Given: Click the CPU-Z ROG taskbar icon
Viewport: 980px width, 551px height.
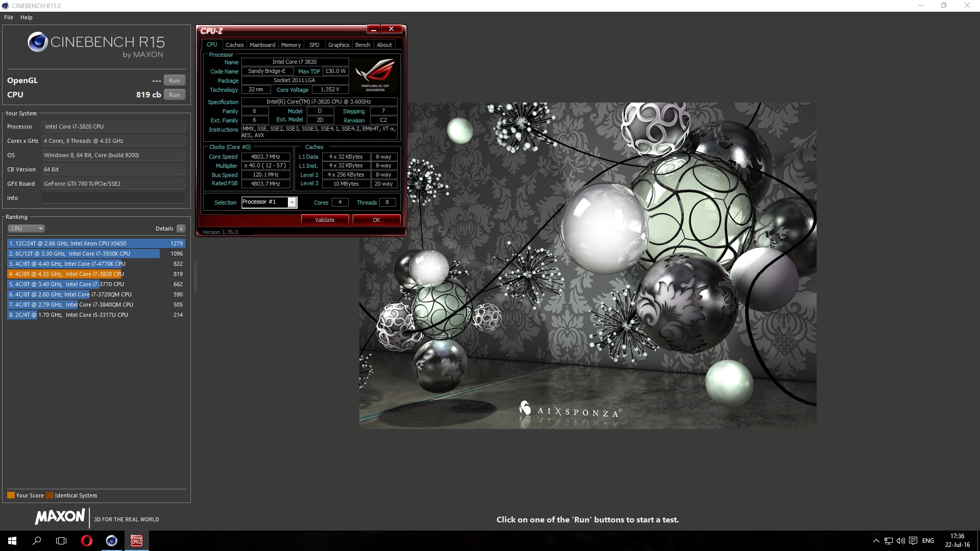Looking at the screenshot, I should tap(136, 541).
